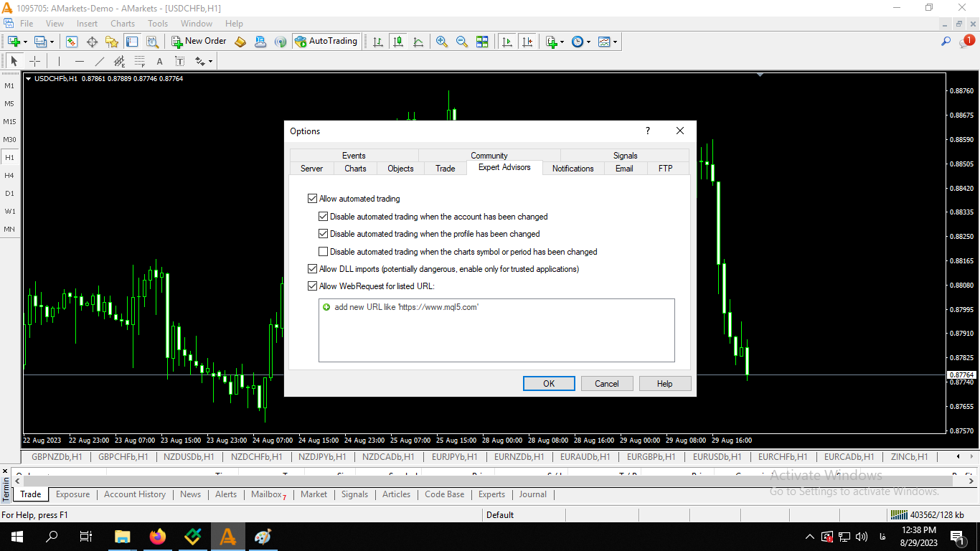This screenshot has width=980, height=551.
Task: Toggle the Allow automated trading checkbox
Action: [312, 199]
